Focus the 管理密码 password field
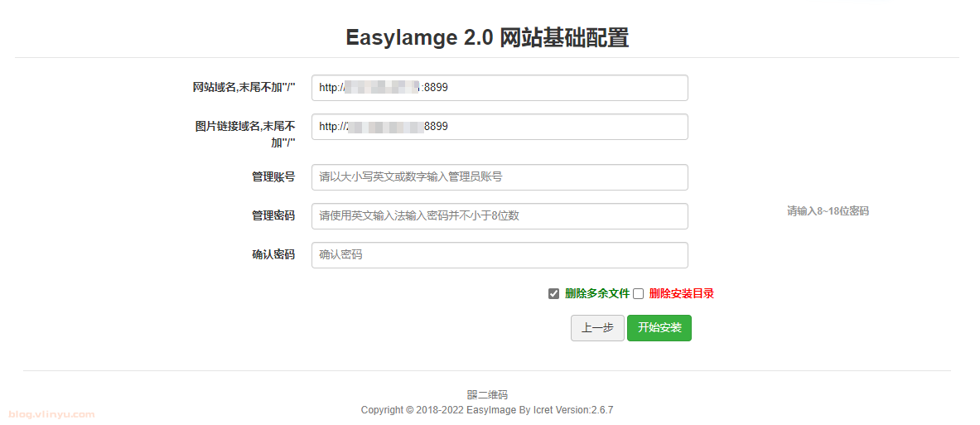 pos(500,216)
